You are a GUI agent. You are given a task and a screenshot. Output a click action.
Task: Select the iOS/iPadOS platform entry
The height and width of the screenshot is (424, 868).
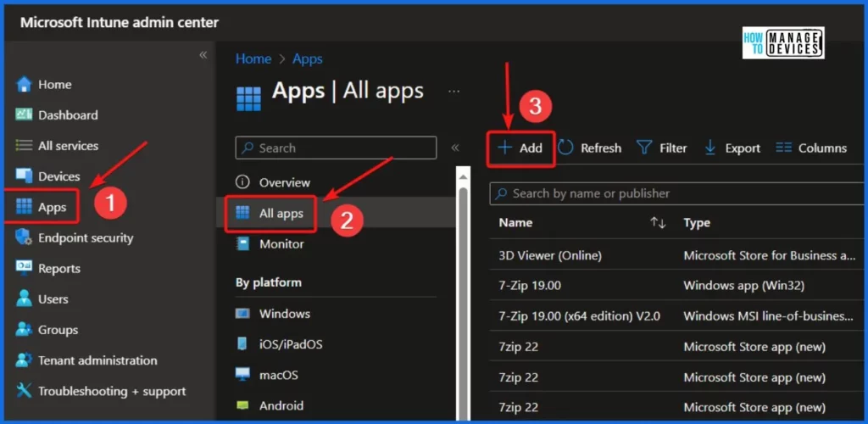tap(291, 344)
